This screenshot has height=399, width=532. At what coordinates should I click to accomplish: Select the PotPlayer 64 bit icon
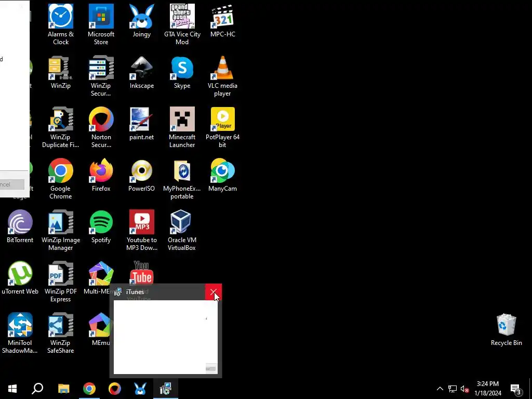click(222, 127)
